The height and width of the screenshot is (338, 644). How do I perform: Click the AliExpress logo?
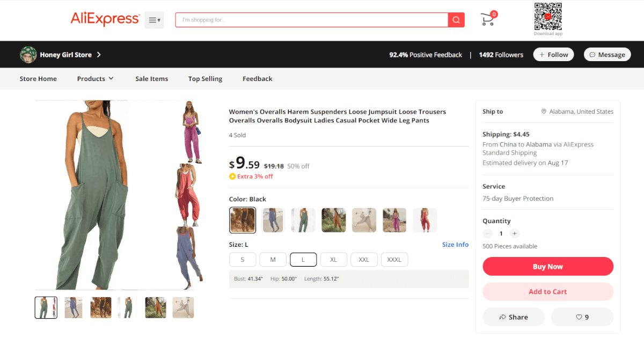pos(105,19)
